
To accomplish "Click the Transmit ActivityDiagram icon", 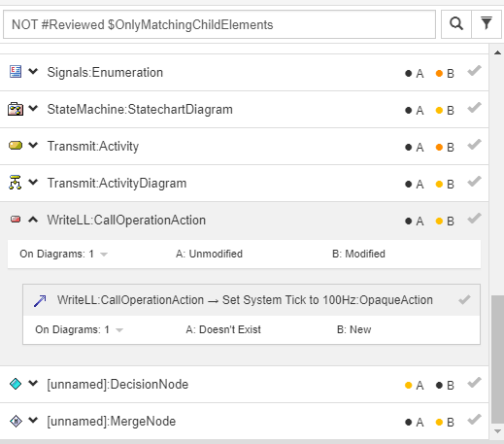I will (15, 183).
